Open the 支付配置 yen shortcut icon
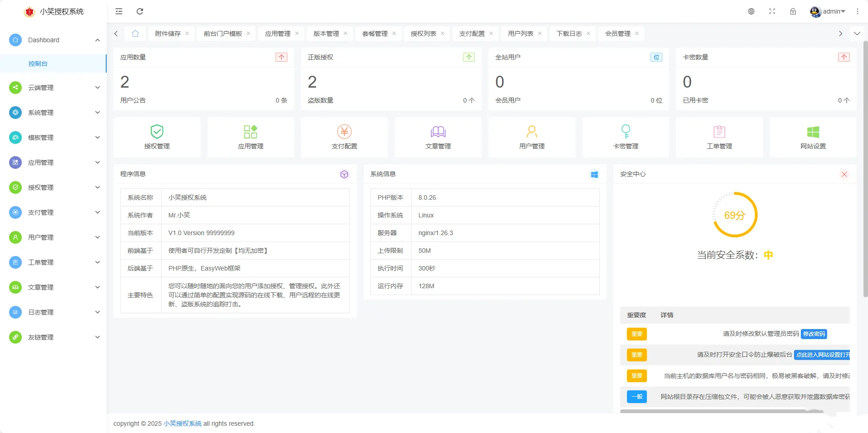Viewport: 868px width, 433px height. pos(344,132)
